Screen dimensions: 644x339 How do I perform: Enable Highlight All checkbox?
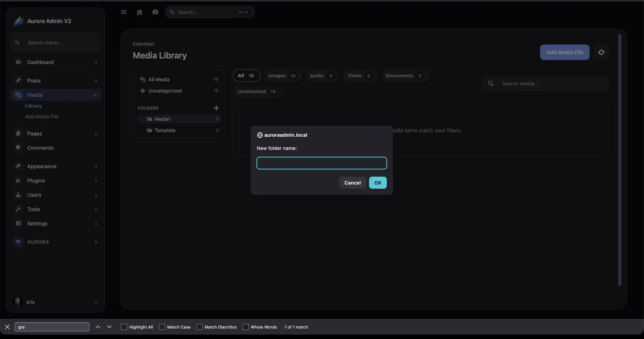pos(124,327)
